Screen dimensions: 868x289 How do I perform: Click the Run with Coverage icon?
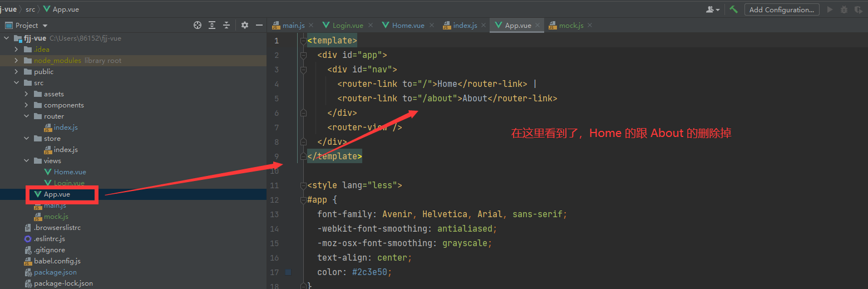pyautogui.click(x=859, y=9)
